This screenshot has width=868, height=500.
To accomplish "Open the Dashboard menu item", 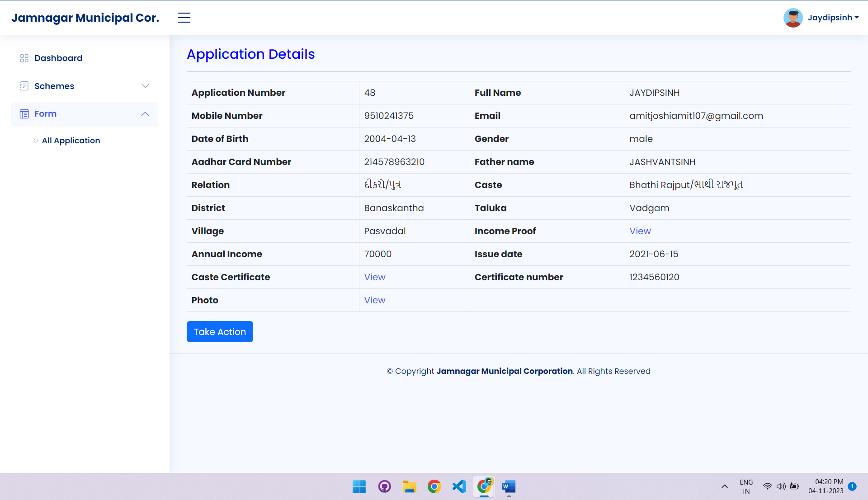I will click(58, 58).
